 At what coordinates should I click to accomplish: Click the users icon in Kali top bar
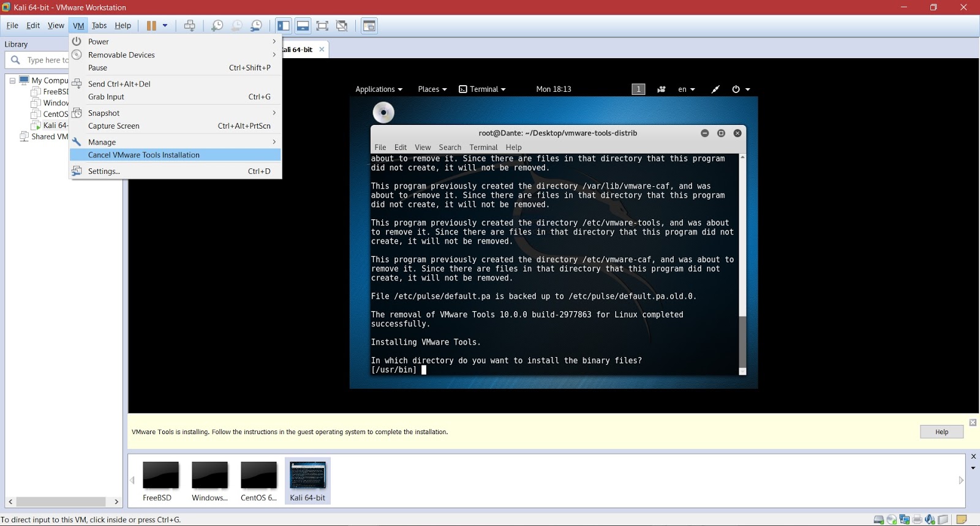click(x=661, y=89)
